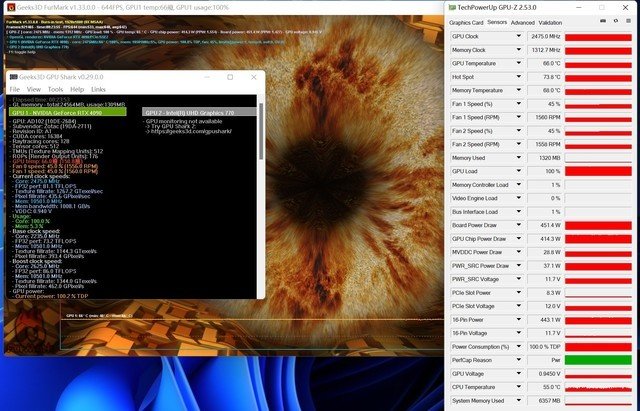
Task: Expand the PerfCap Reason dropdown
Action: [x=518, y=360]
